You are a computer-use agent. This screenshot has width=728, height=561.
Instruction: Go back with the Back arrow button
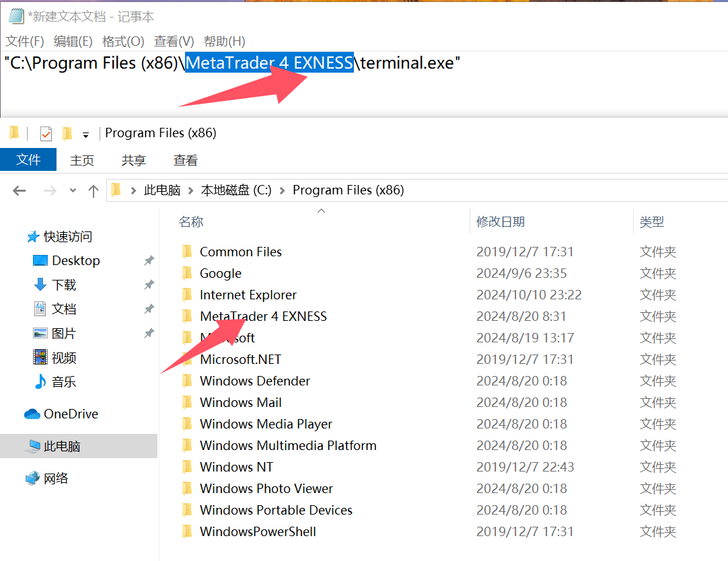pyautogui.click(x=19, y=190)
